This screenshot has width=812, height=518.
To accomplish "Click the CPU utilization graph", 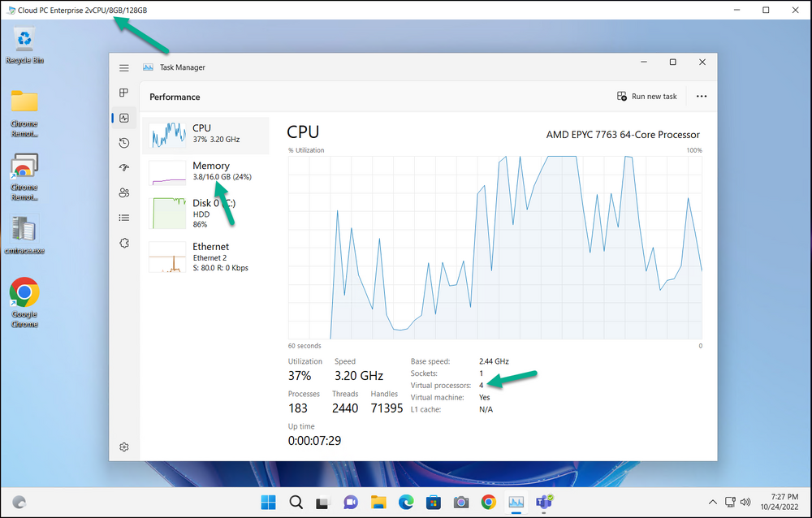I will 495,248.
